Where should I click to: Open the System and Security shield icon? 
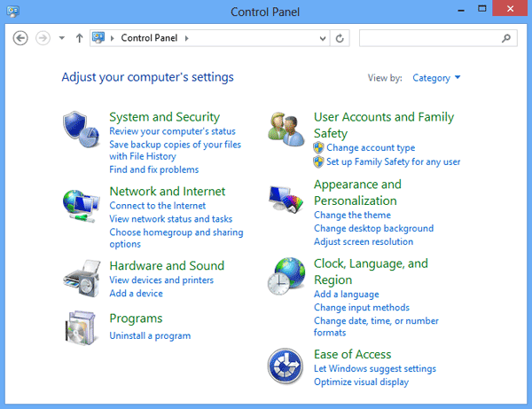[x=81, y=130]
